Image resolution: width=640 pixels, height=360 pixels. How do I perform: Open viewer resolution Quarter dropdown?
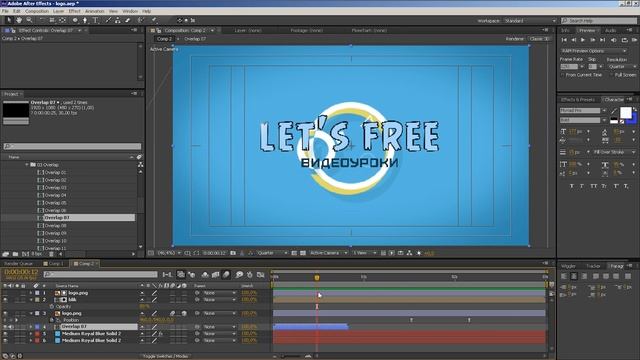[272, 253]
